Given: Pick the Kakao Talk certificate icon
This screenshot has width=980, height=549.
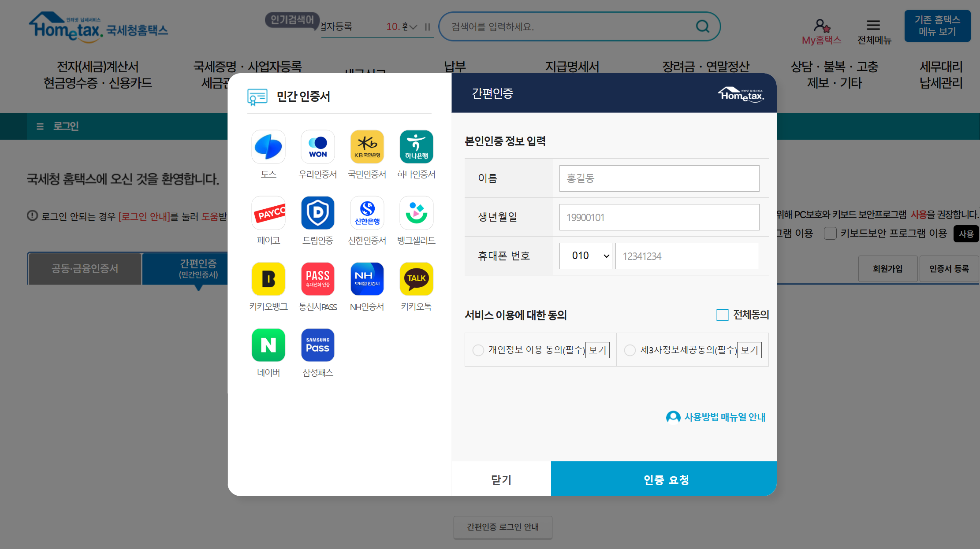Looking at the screenshot, I should (416, 279).
